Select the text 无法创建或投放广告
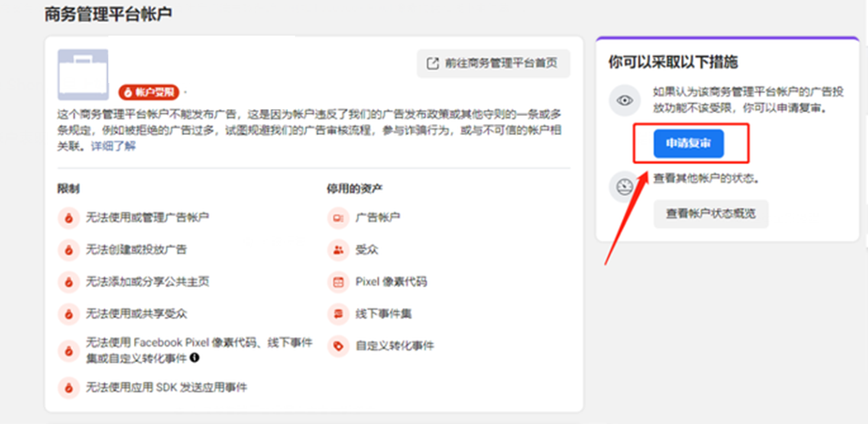868x424 pixels. pos(137,250)
